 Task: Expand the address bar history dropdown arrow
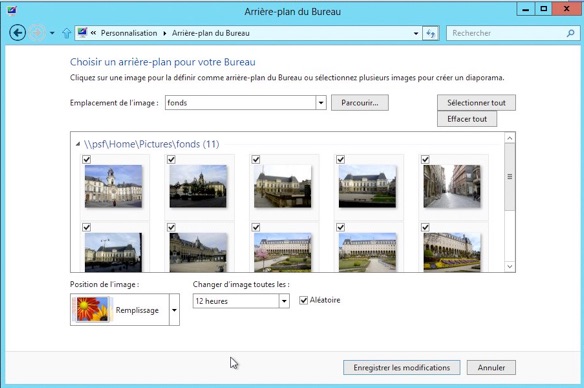pos(416,33)
